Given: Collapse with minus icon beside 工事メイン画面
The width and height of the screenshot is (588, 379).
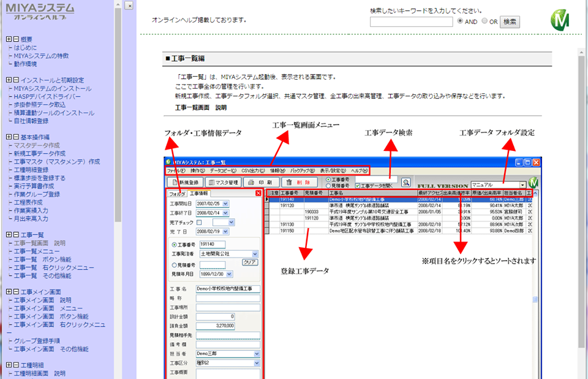Looking at the screenshot, I should (16, 292).
